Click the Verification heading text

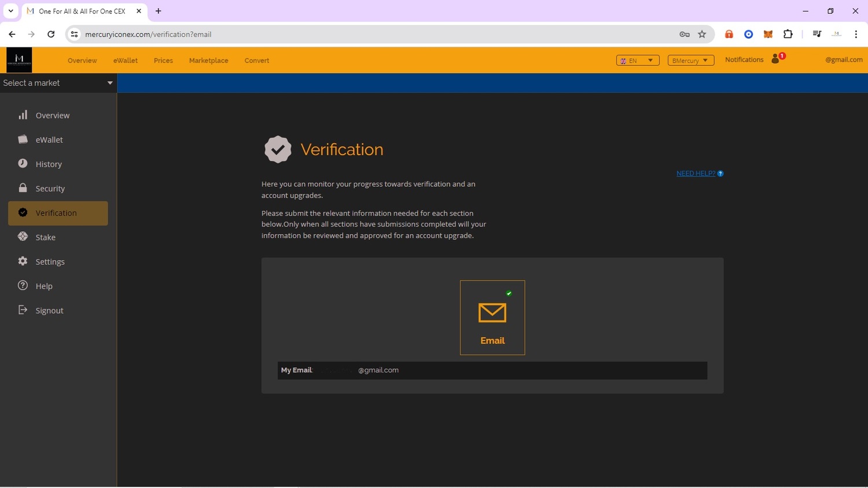point(342,150)
